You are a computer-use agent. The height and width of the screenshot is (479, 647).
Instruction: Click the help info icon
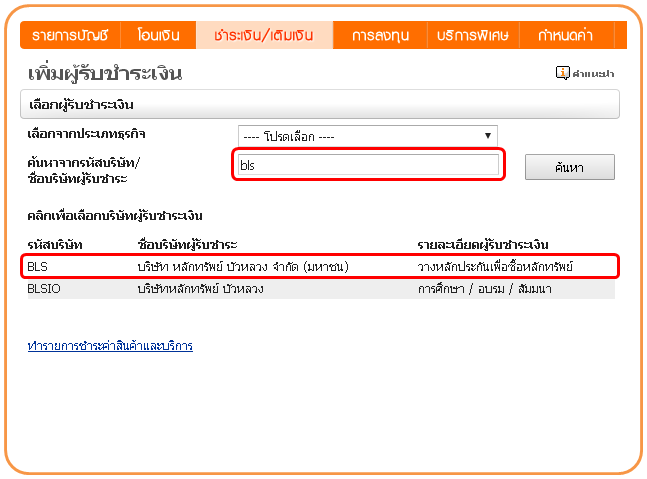click(562, 73)
